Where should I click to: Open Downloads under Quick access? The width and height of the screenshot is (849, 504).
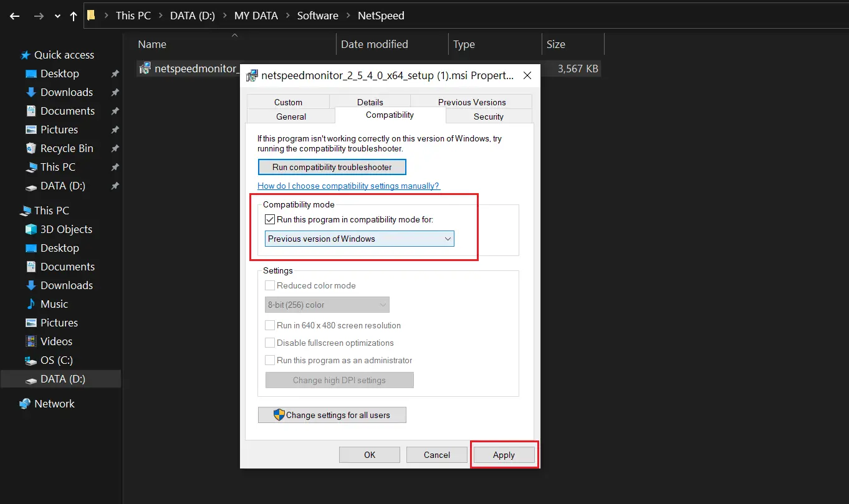click(x=67, y=92)
